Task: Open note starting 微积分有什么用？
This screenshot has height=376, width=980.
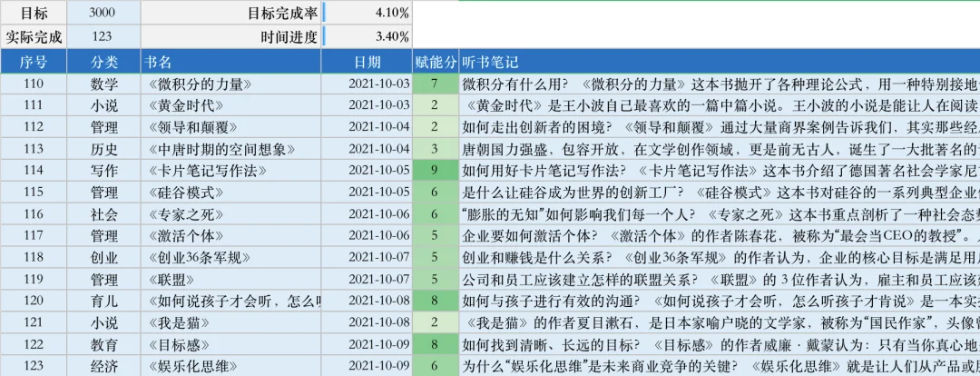Action: point(720,84)
